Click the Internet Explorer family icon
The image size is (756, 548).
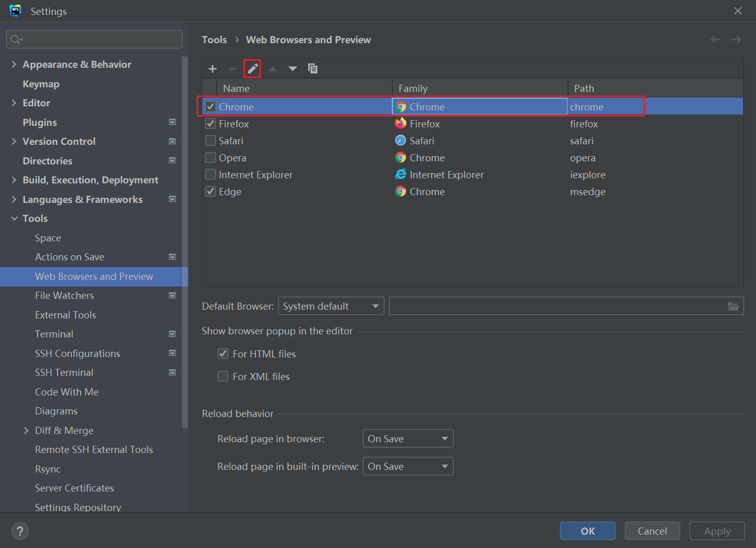[401, 175]
